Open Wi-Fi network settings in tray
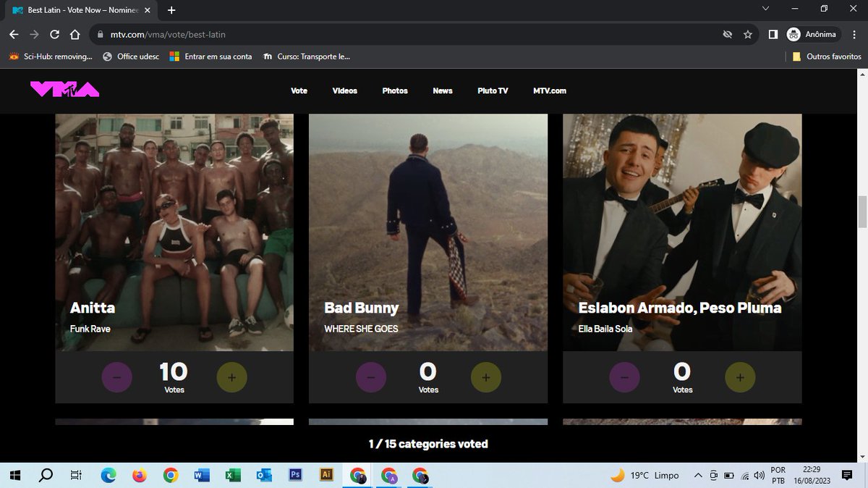Screen dimensions: 868x488 [744, 476]
